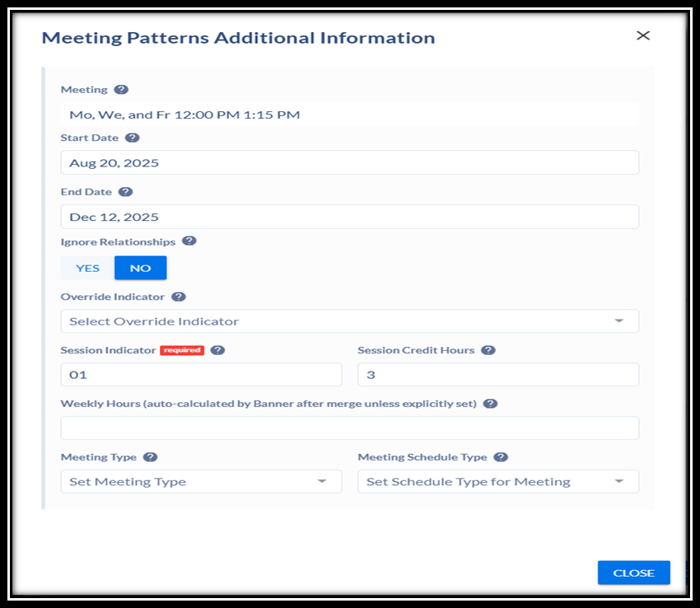The height and width of the screenshot is (608, 700).
Task: Expand the Set Meeting Type dropdown
Action: [201, 482]
